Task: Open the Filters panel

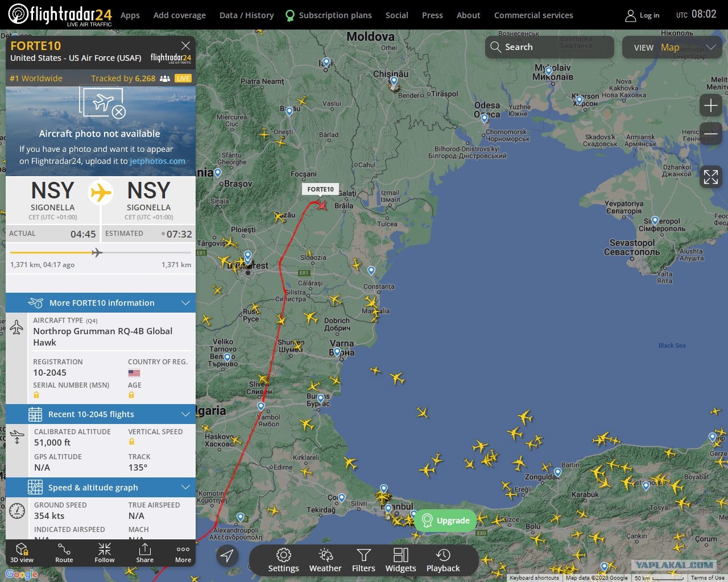Action: [x=363, y=560]
